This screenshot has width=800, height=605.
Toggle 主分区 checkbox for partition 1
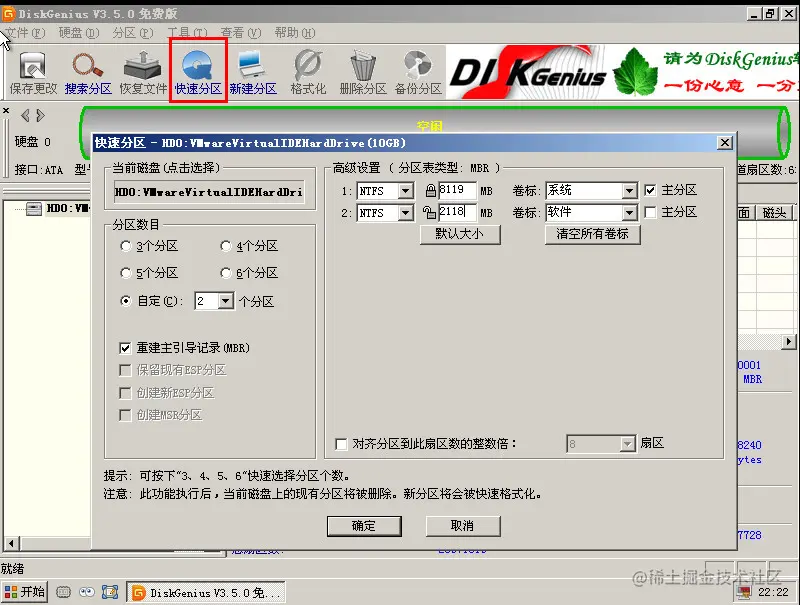pyautogui.click(x=650, y=190)
